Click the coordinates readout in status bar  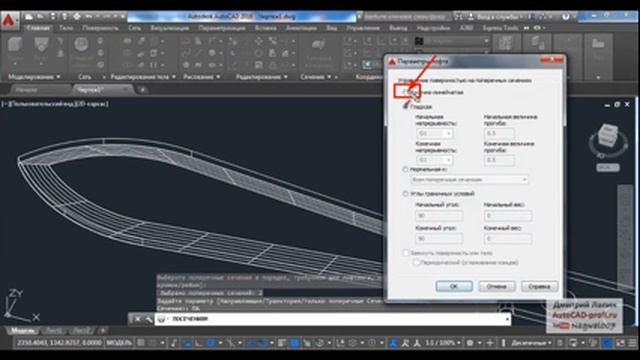point(59,343)
